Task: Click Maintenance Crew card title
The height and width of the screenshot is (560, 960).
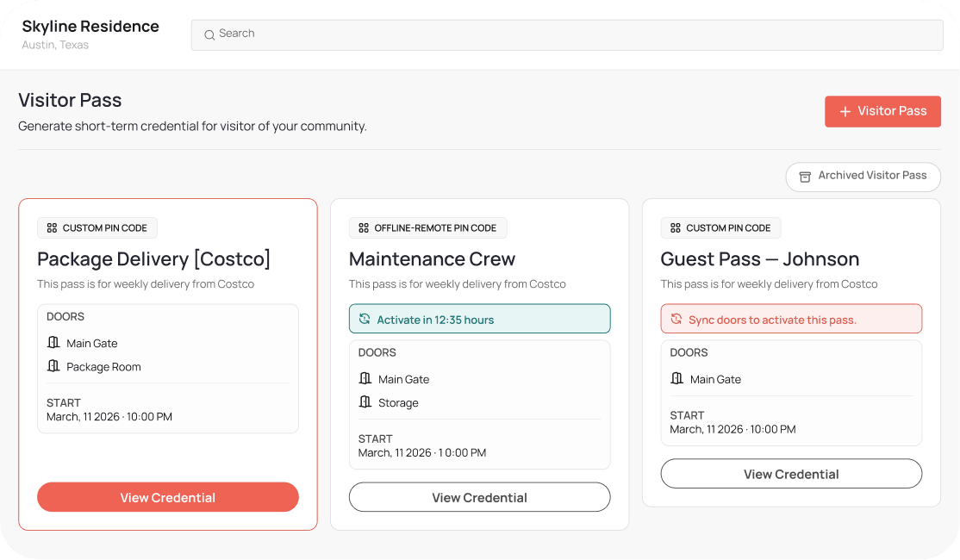Action: (433, 258)
